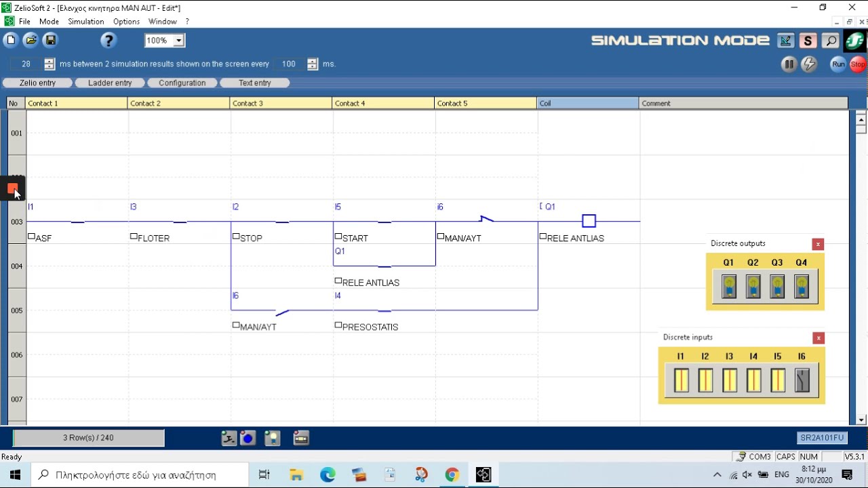Click the Simulation mode S icon
Screen dimensions: 868x488
(808, 41)
